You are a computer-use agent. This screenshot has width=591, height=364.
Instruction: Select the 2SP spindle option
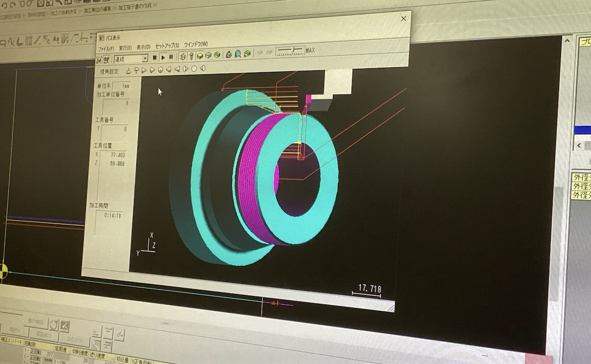coord(269,52)
